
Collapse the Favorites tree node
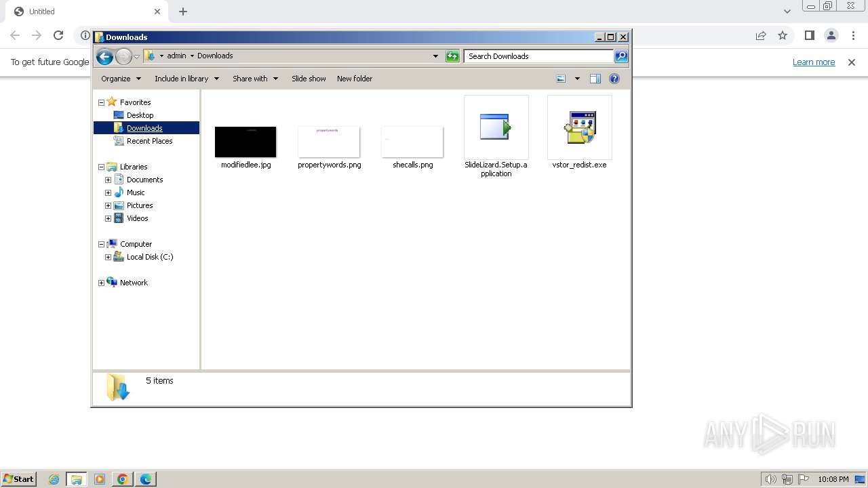click(102, 103)
